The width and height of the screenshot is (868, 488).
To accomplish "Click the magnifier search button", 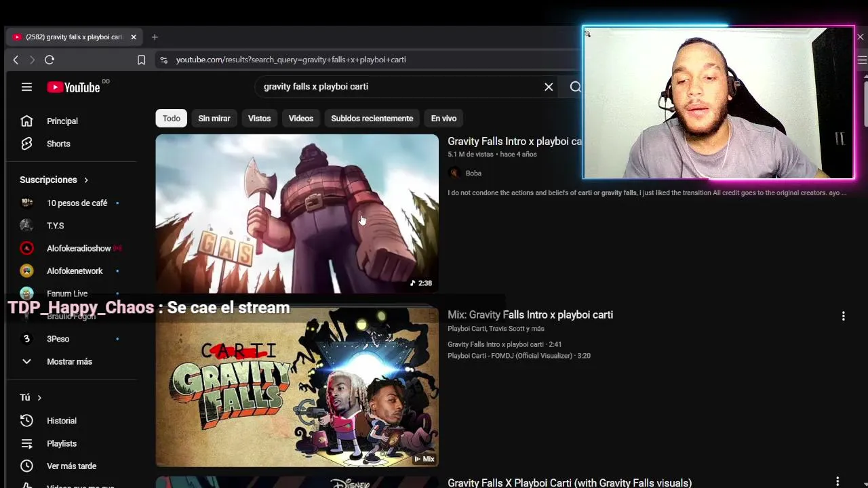I will 575,87.
